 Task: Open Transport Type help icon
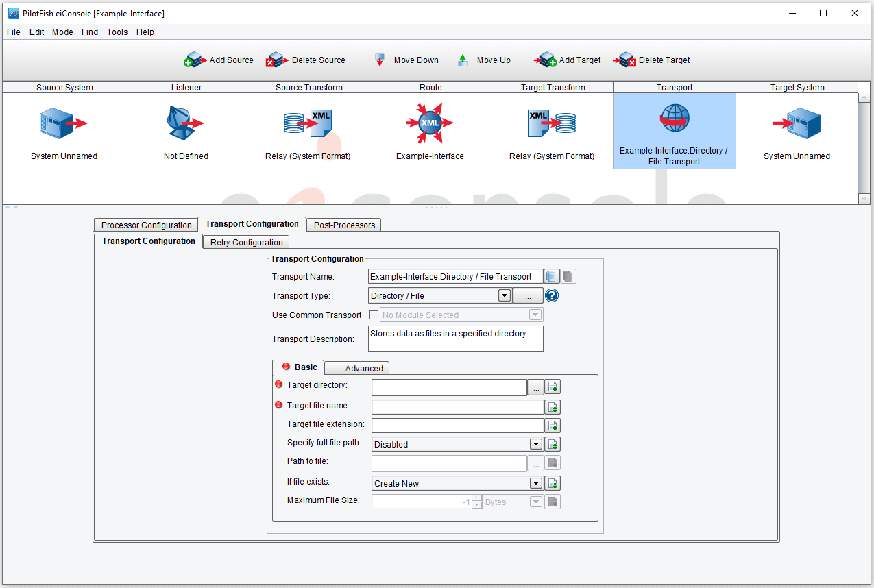coord(552,295)
